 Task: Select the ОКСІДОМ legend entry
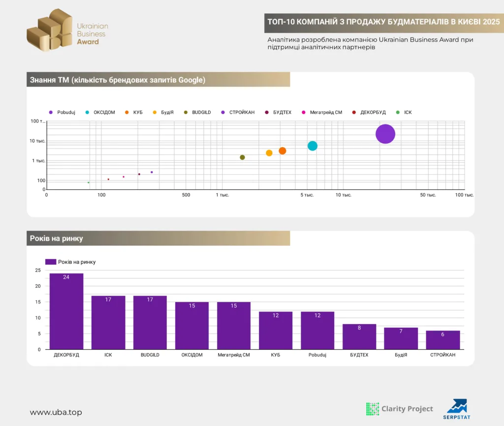pos(100,112)
